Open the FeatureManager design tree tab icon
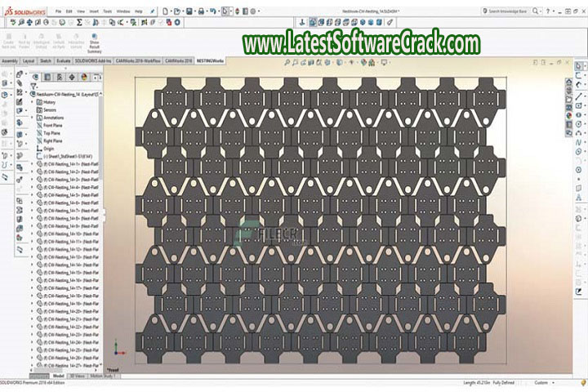 36,78
